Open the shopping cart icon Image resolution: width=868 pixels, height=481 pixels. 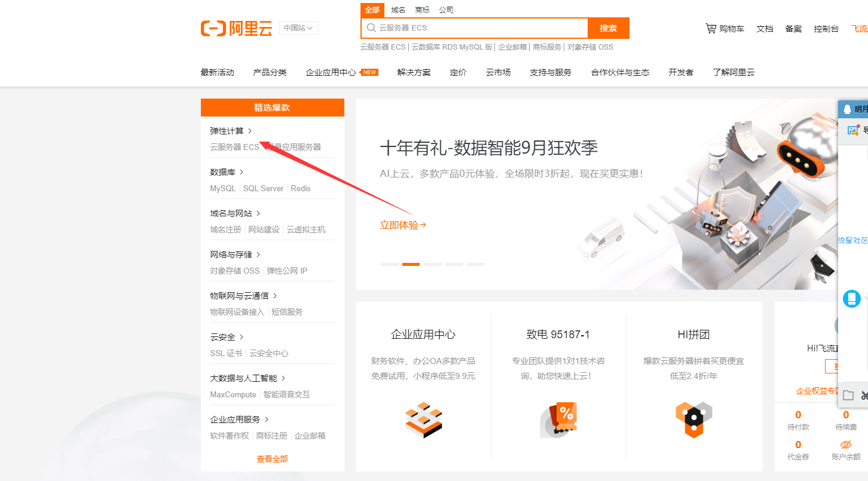click(711, 28)
